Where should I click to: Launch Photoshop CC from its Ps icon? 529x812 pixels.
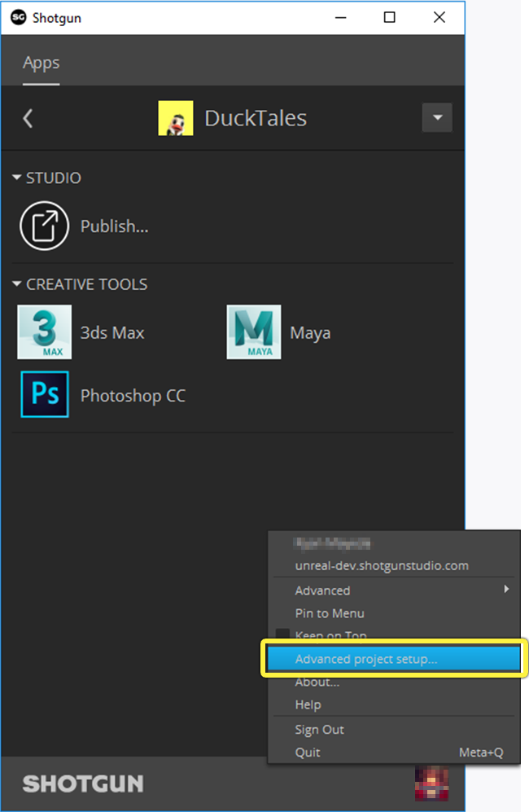(x=45, y=395)
